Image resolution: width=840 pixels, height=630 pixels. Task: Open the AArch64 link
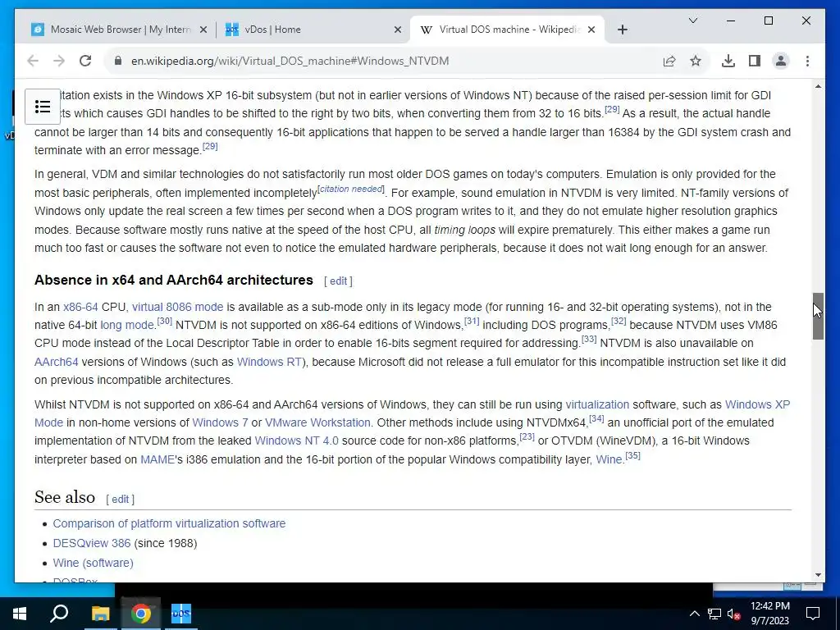[x=57, y=362]
